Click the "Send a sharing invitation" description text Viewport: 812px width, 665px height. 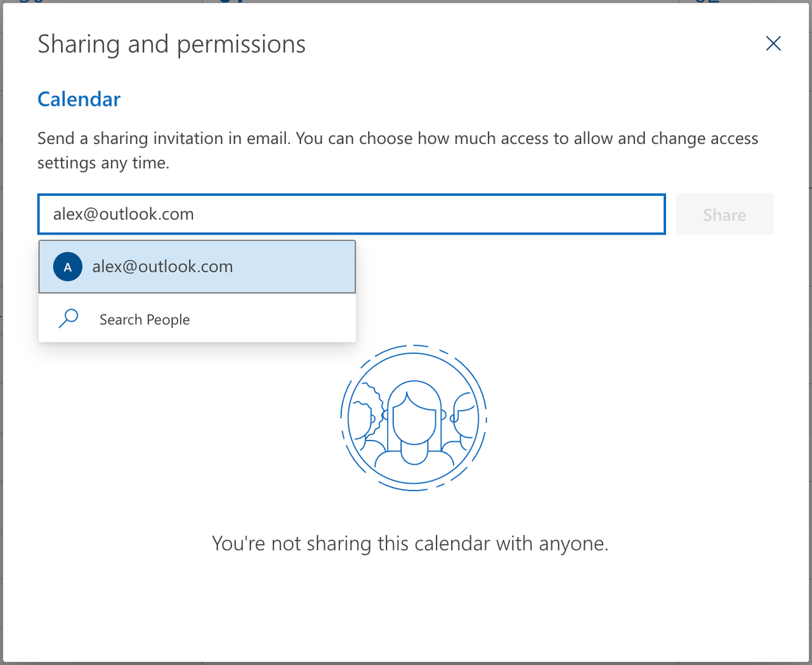(398, 150)
